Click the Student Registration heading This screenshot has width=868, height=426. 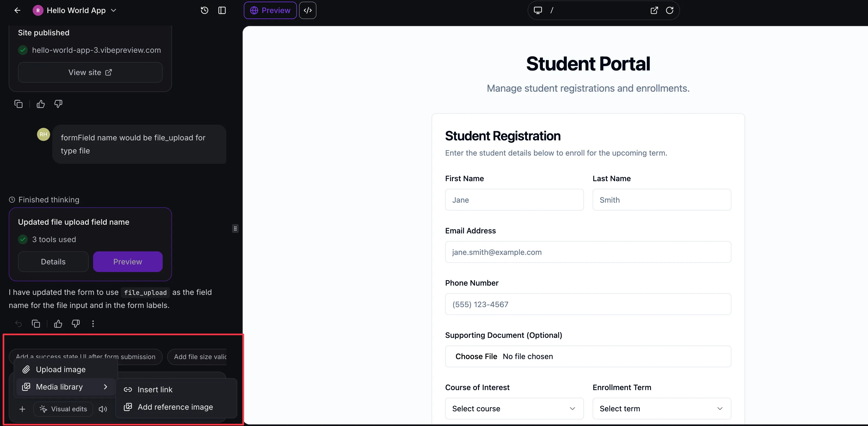[503, 136]
